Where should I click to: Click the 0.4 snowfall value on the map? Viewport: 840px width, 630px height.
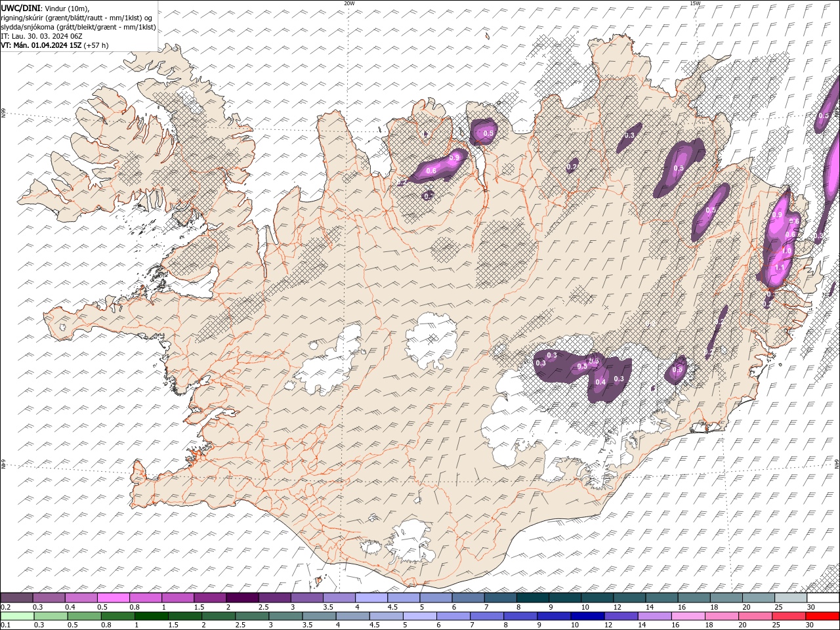(x=600, y=383)
